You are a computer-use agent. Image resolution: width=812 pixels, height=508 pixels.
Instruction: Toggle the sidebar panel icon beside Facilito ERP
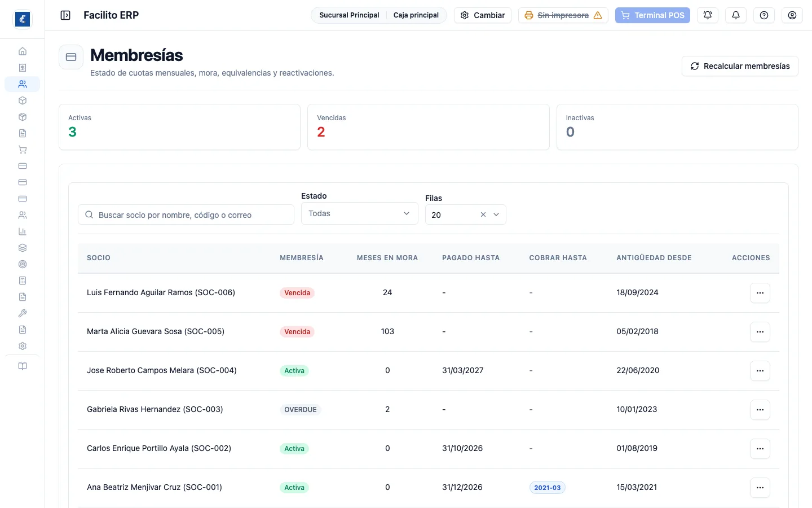[x=65, y=15]
